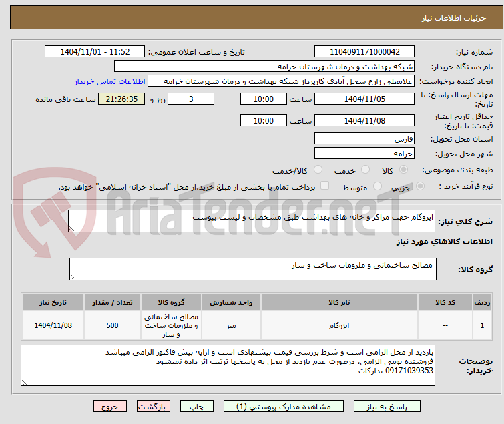
Task: Click the پاسخ به نیاز button
Action: click(x=387, y=407)
